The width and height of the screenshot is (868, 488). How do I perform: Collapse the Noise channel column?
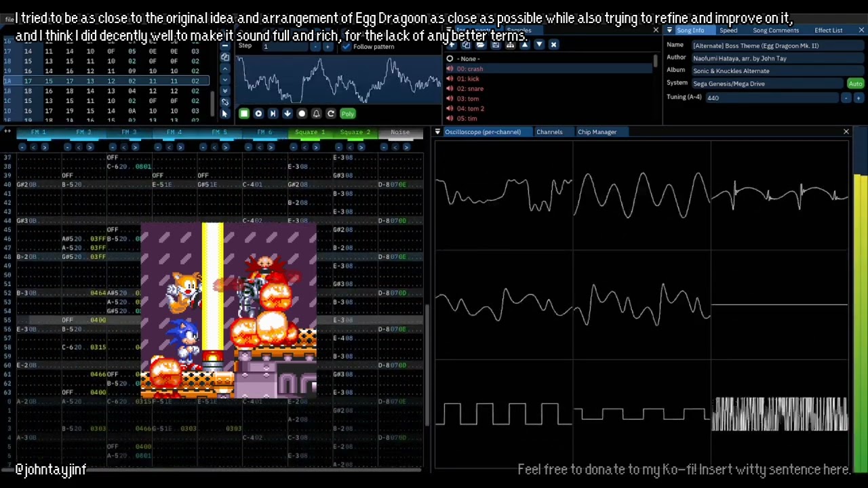(384, 147)
